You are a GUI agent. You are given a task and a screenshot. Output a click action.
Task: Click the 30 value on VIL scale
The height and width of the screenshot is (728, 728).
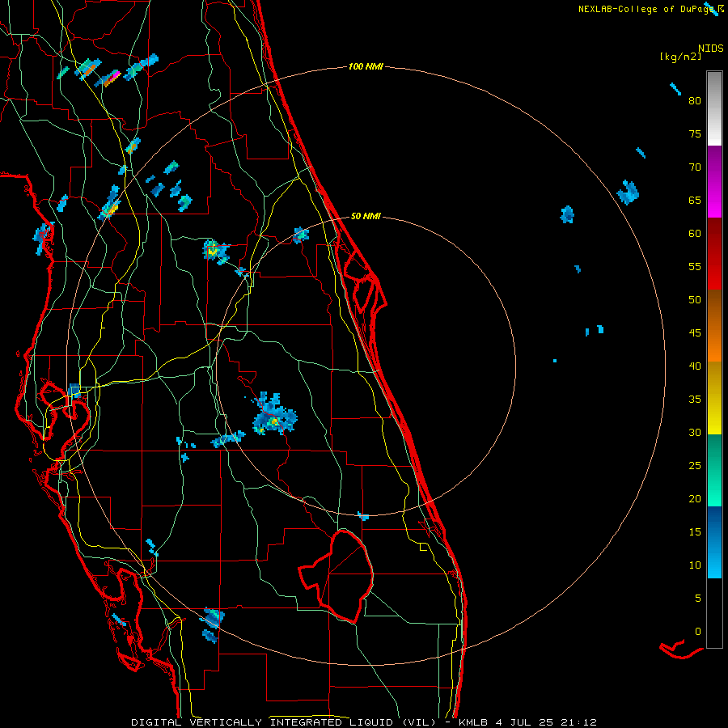coord(695,432)
